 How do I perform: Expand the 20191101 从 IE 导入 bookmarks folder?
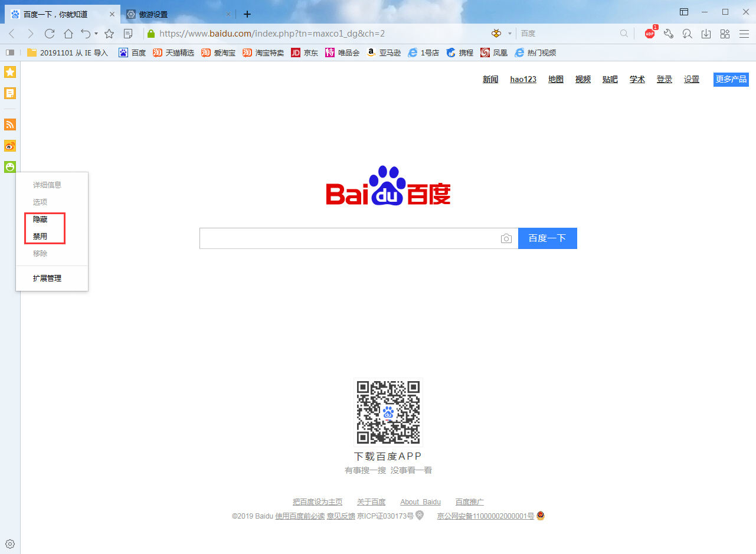(x=67, y=53)
